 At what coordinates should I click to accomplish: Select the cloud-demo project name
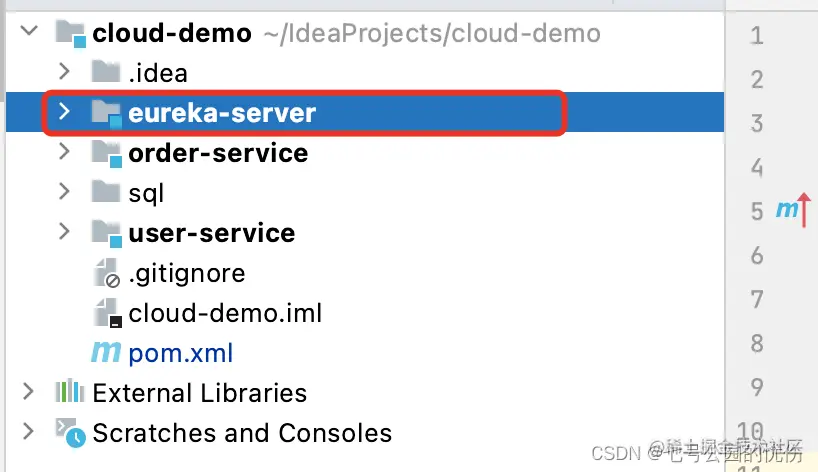pos(172,33)
